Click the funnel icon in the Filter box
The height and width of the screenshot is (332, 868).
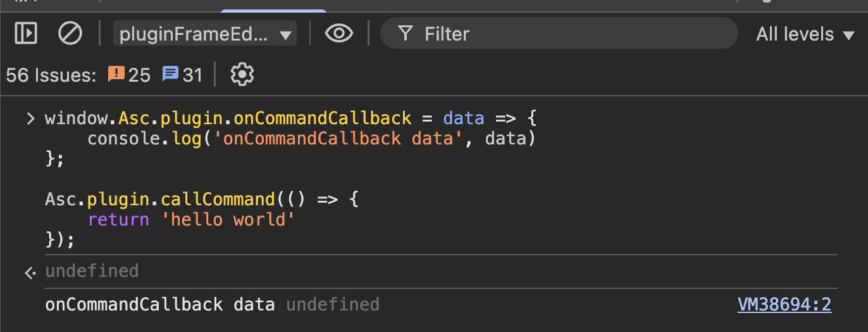(406, 34)
